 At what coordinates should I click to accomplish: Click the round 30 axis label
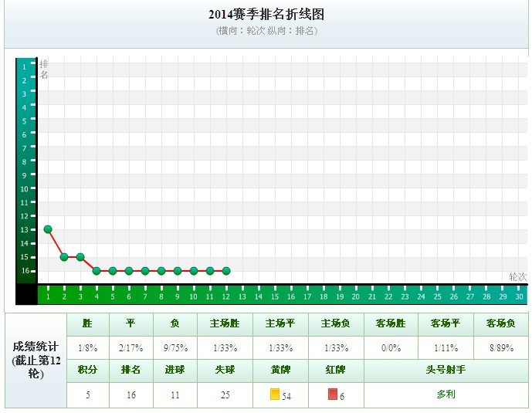point(519,296)
